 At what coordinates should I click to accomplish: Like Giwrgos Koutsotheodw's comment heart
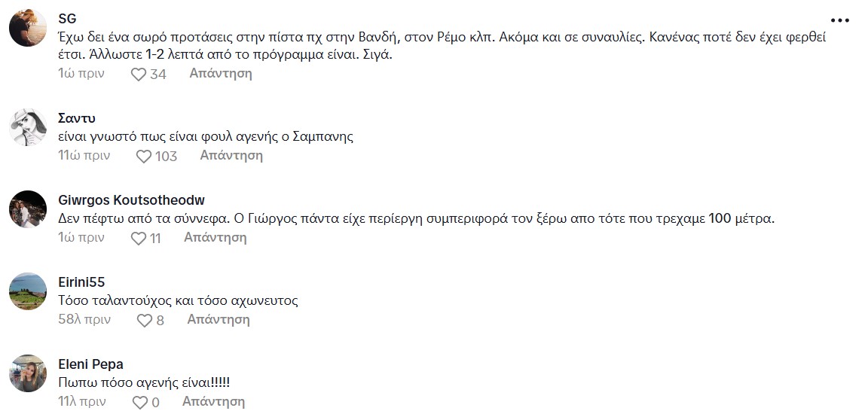point(139,239)
